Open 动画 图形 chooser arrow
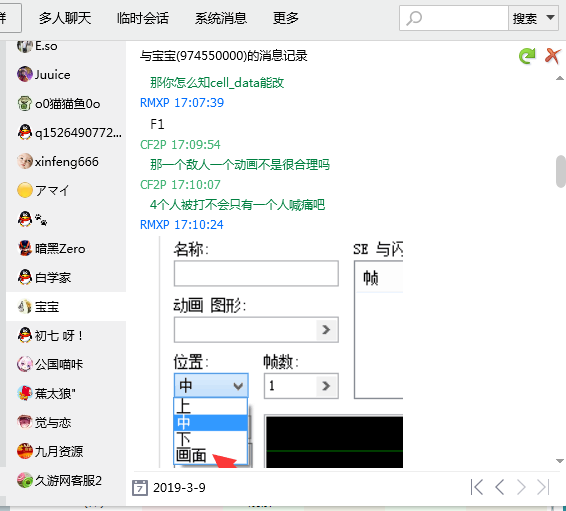 point(326,329)
